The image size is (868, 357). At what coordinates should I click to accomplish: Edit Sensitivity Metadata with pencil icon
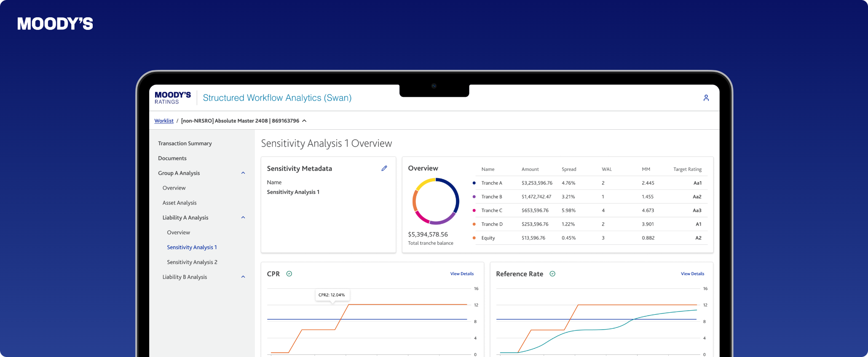(384, 168)
